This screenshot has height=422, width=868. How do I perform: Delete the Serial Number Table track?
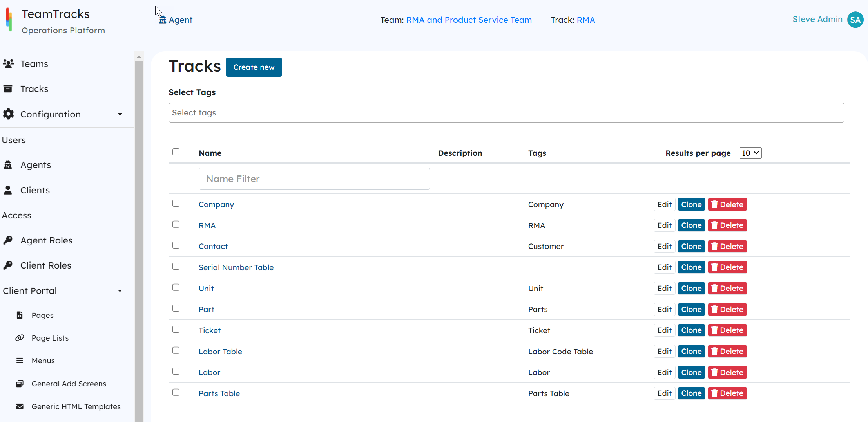(727, 267)
